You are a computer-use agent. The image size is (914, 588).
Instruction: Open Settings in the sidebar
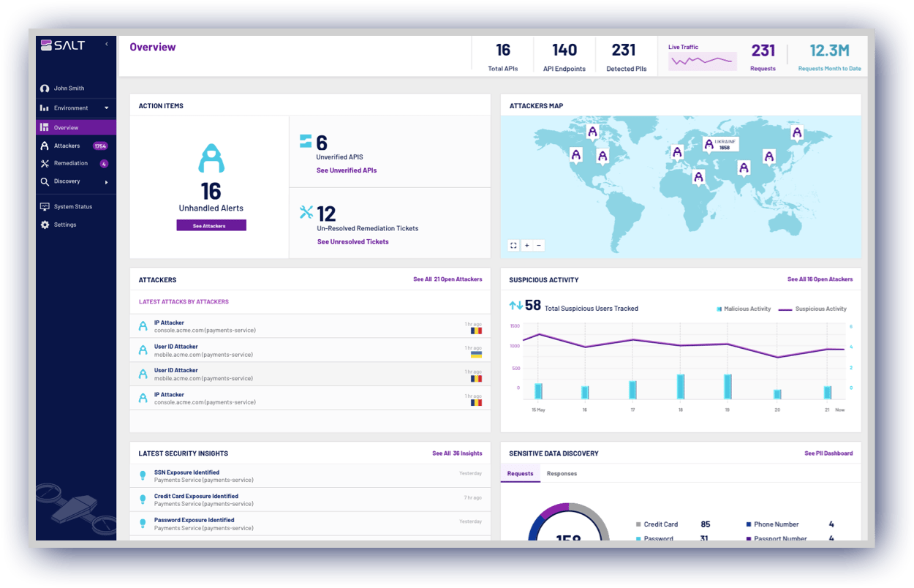click(65, 225)
